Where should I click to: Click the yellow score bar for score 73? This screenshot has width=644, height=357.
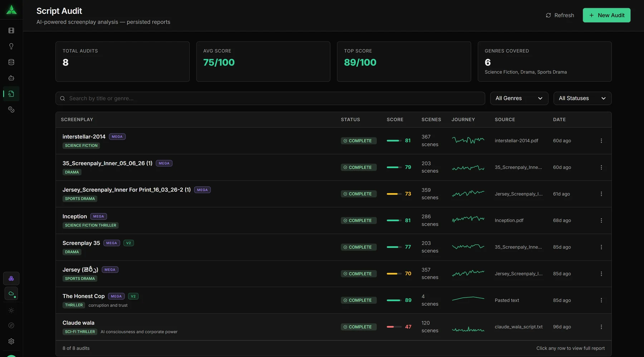[x=394, y=194]
